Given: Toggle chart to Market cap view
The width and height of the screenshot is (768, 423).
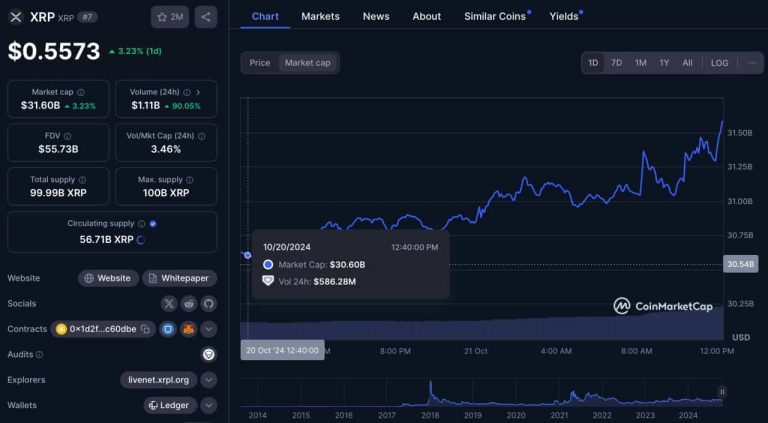Looking at the screenshot, I should tap(308, 63).
